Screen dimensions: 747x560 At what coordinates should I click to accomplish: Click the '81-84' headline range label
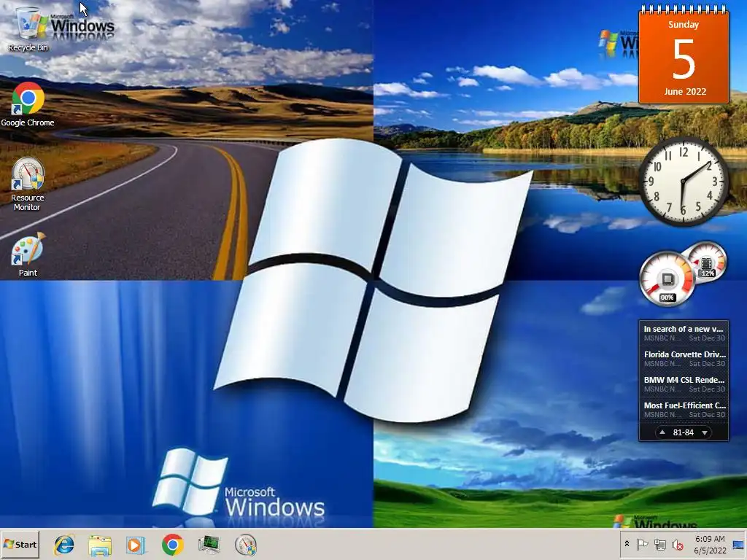coord(683,432)
